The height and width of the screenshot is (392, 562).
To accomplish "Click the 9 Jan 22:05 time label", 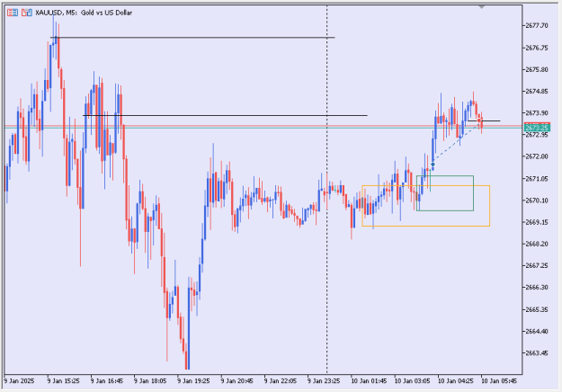I will (281, 381).
